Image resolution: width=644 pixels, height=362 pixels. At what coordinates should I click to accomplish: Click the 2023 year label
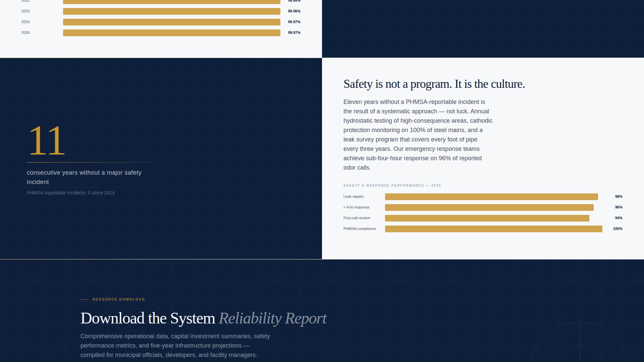(x=25, y=11)
